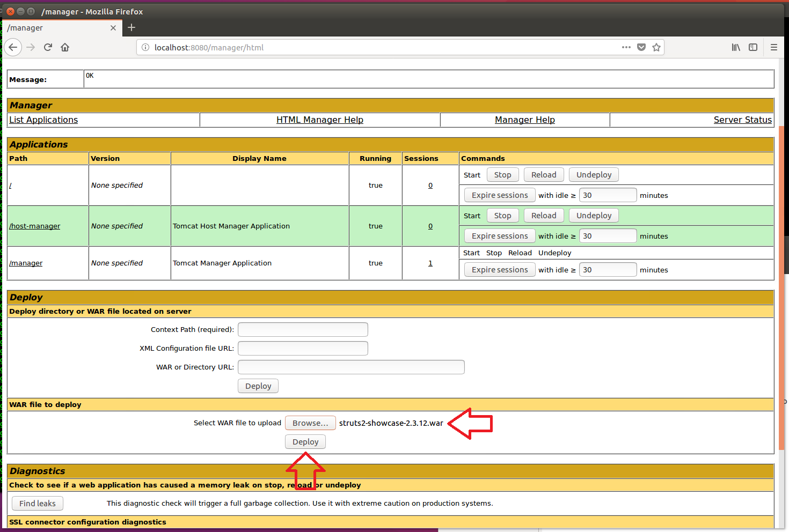Click the page vertical scrollbar
The width and height of the screenshot is (789, 532).
tap(781, 268)
